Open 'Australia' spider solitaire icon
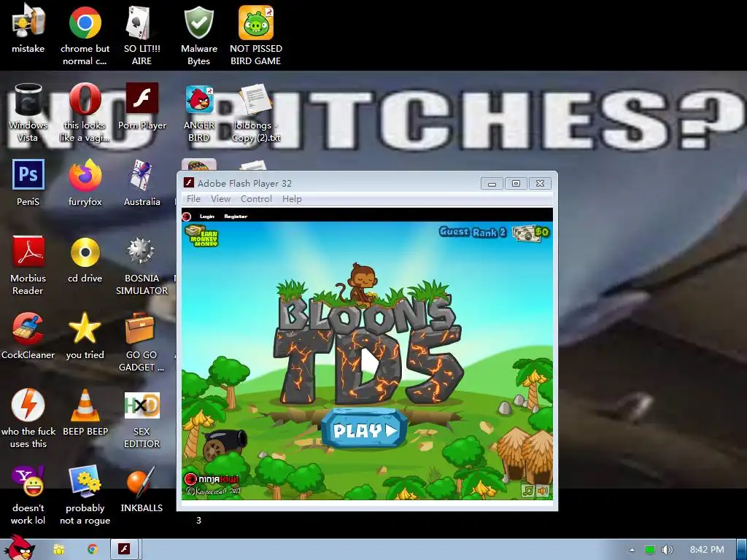The image size is (747, 560). coord(142,175)
